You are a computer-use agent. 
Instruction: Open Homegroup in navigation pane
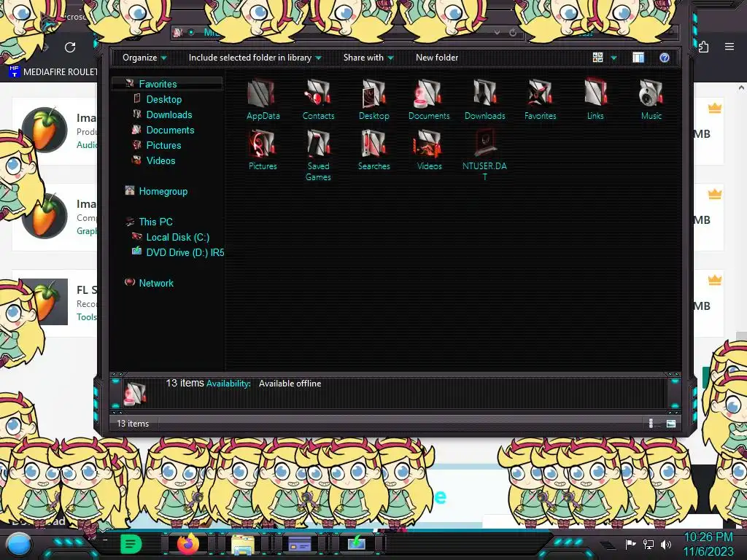pos(163,191)
